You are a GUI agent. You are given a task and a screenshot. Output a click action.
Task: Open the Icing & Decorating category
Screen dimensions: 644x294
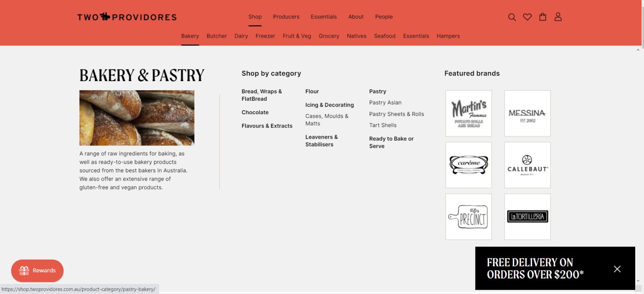(330, 105)
